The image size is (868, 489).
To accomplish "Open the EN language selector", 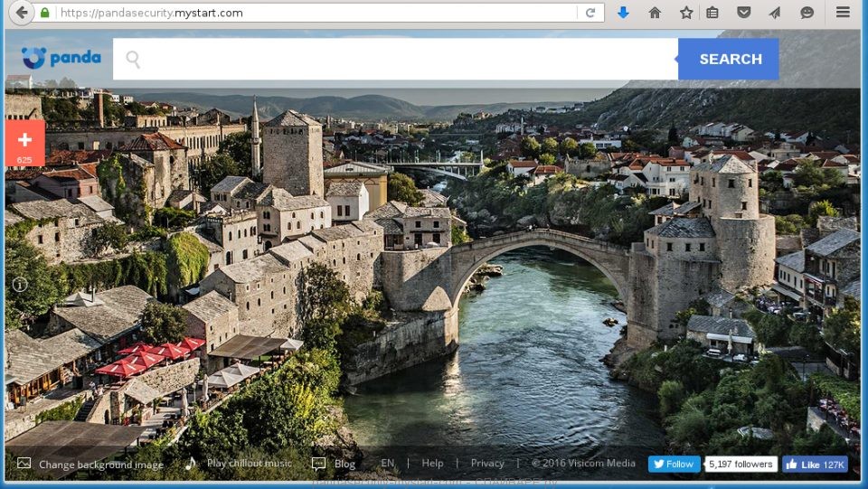I will click(x=387, y=464).
